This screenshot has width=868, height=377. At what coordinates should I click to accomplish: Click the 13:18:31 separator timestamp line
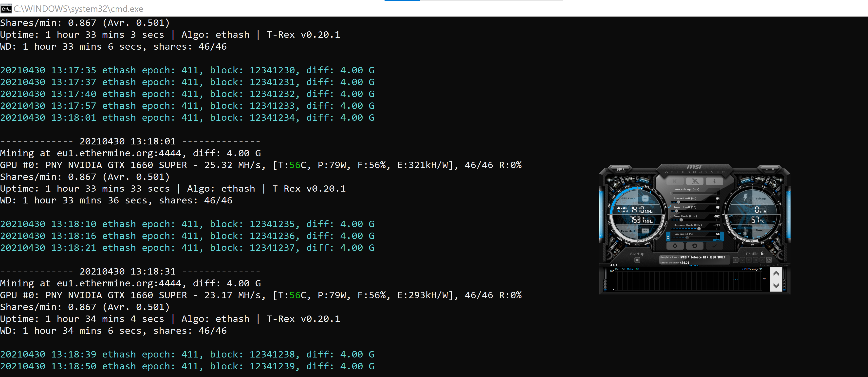pyautogui.click(x=130, y=271)
